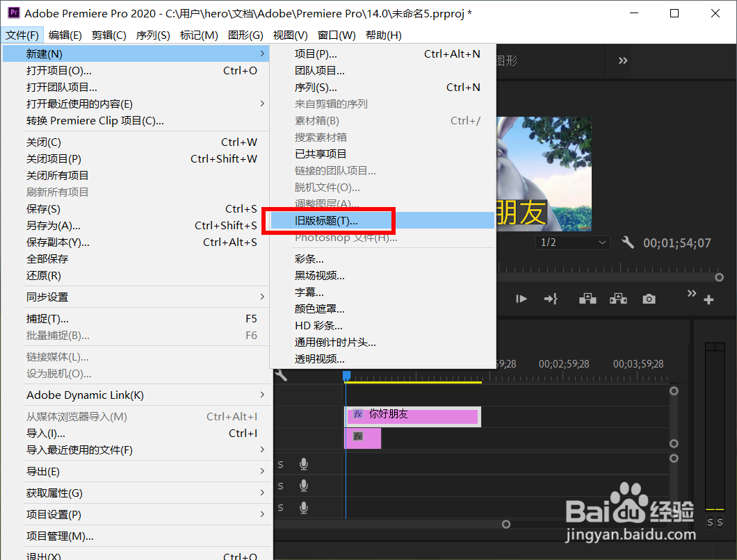Screen dimensions: 737x560
Task: Open the program monitor settings wrench
Action: (627, 242)
